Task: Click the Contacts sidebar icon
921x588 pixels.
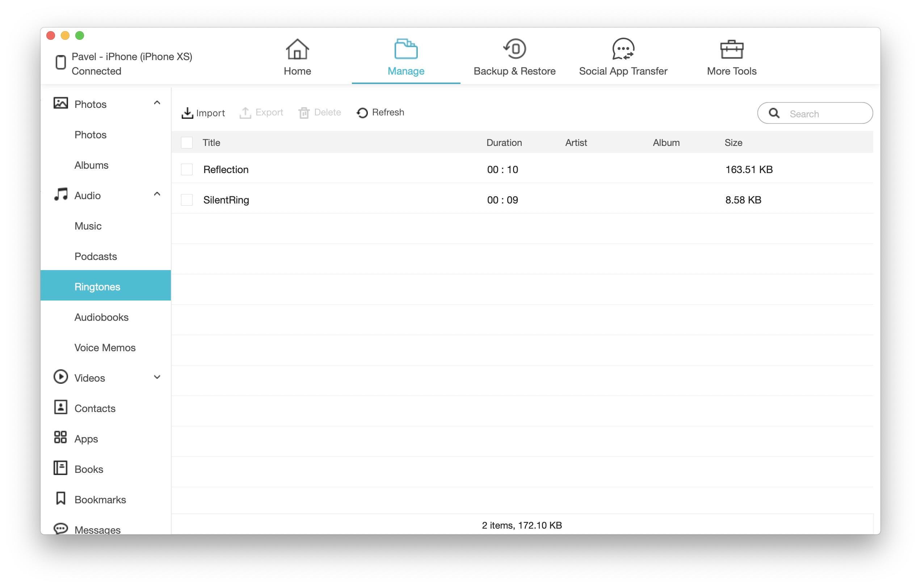Action: point(60,408)
